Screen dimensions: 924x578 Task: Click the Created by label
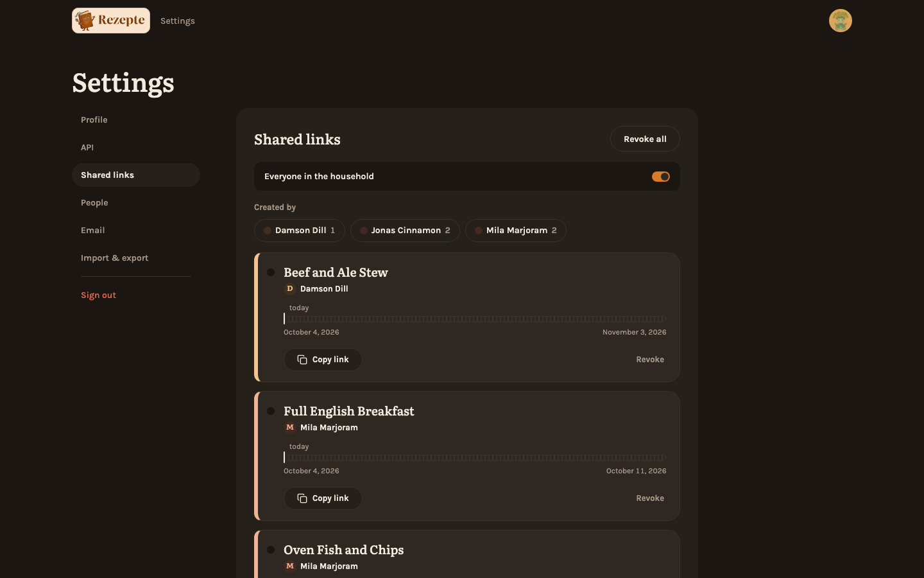[x=275, y=207]
